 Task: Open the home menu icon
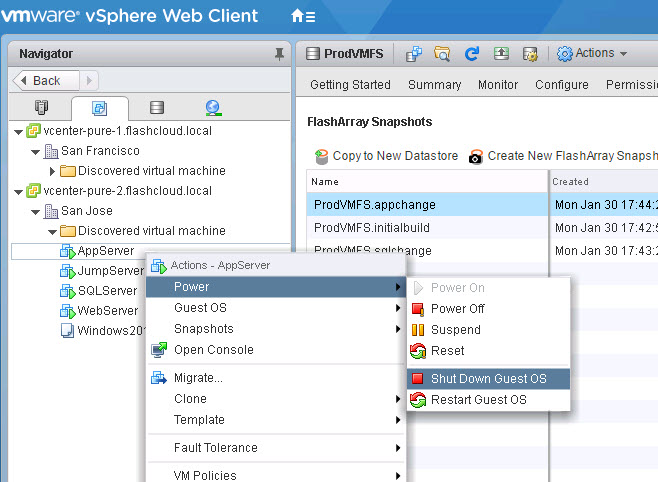[x=303, y=16]
